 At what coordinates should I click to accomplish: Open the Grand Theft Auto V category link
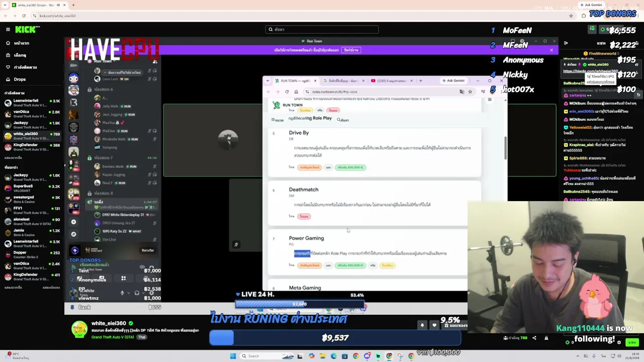tap(113, 337)
